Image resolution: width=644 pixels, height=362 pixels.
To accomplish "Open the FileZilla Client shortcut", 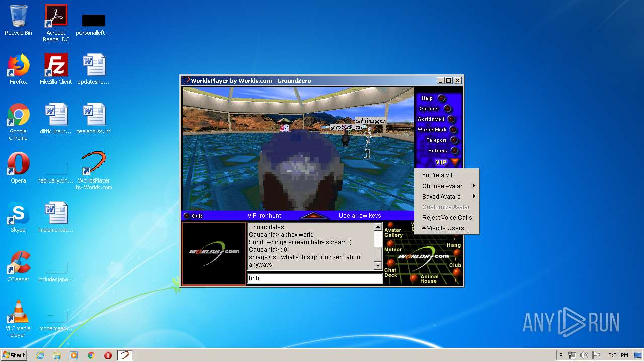I will pos(56,69).
